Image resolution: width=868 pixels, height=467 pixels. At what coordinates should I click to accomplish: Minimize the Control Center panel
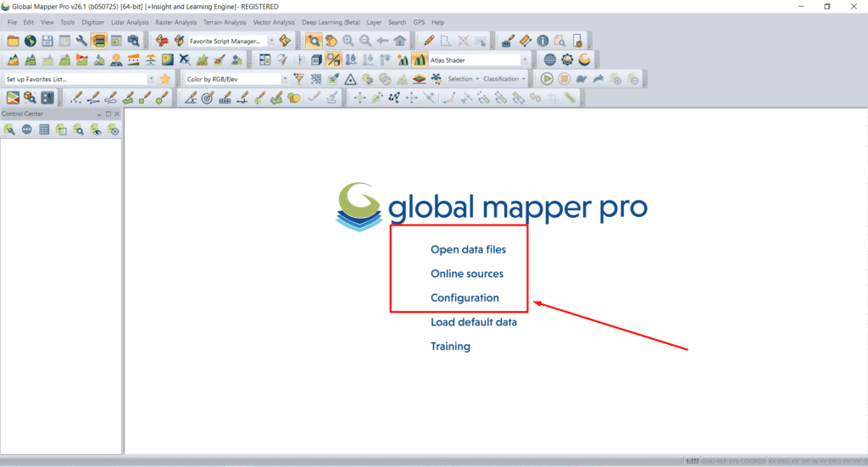point(100,114)
